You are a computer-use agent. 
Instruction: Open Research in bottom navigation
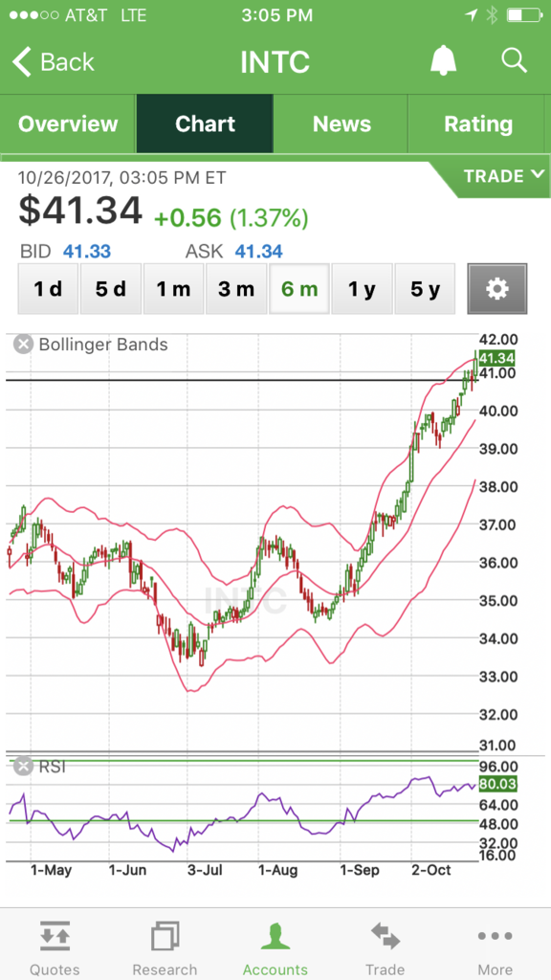(x=165, y=947)
